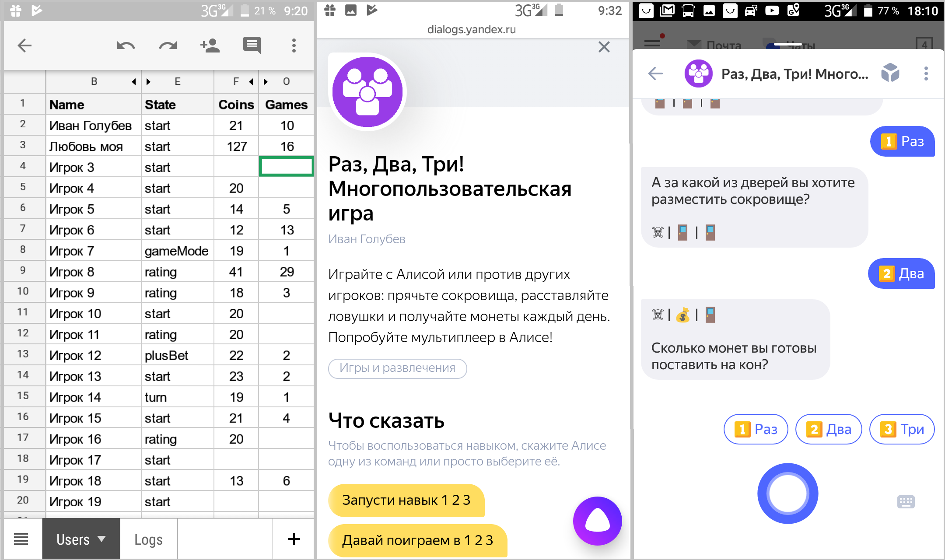Switch to the Logs sheet tab
This screenshot has height=560, width=945.
point(149,539)
